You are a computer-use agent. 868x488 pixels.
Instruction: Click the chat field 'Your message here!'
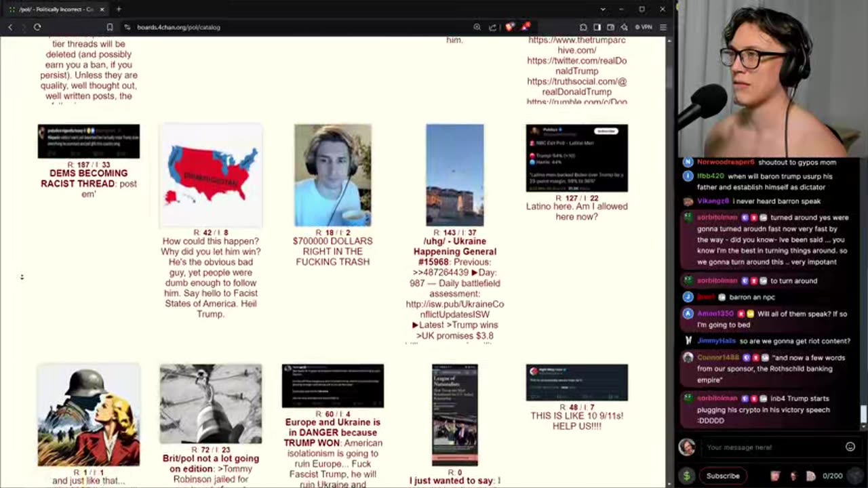pyautogui.click(x=773, y=447)
